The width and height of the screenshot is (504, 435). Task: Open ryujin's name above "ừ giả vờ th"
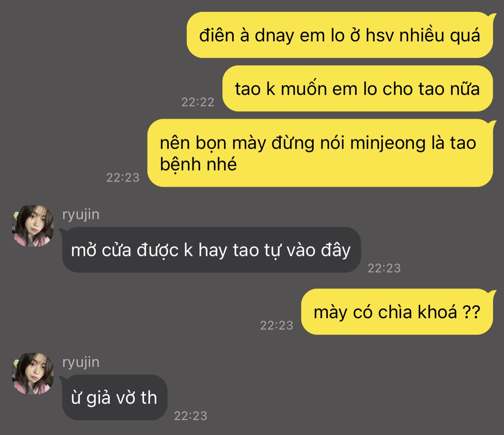(x=81, y=362)
